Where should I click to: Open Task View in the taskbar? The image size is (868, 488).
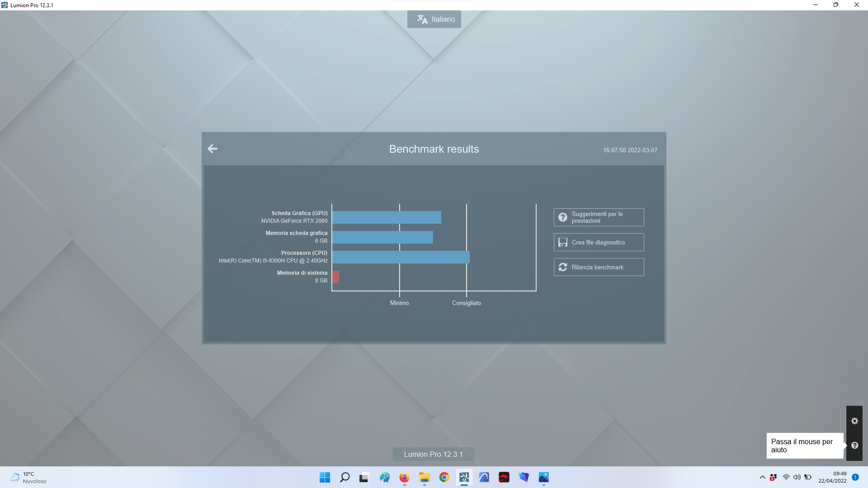364,478
